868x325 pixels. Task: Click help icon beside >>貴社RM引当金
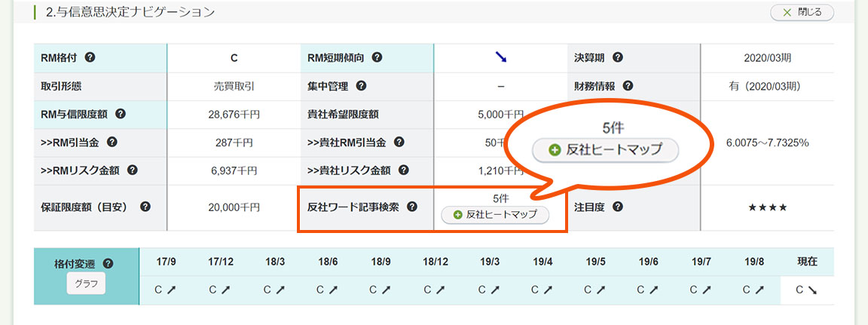pyautogui.click(x=399, y=142)
